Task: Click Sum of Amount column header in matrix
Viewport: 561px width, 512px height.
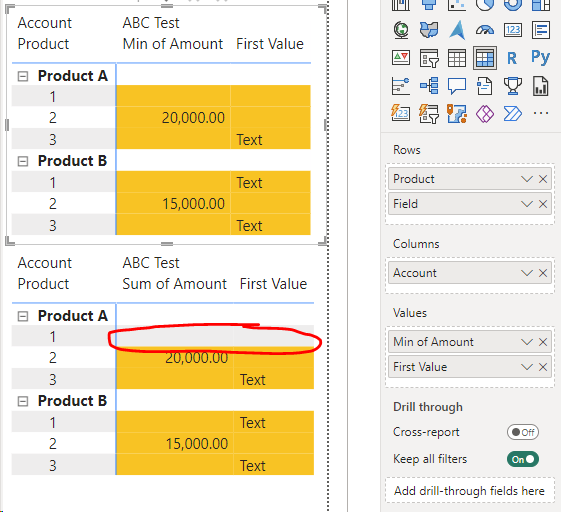Action: (x=175, y=284)
